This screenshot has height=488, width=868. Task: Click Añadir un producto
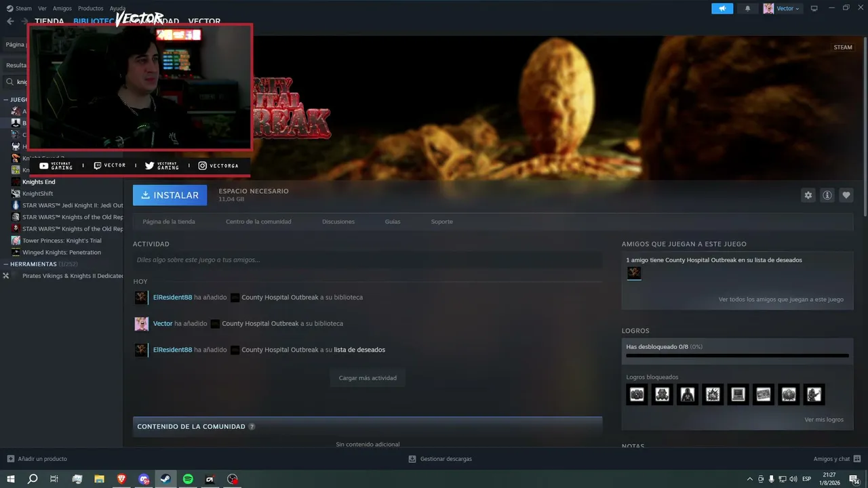[x=37, y=459]
